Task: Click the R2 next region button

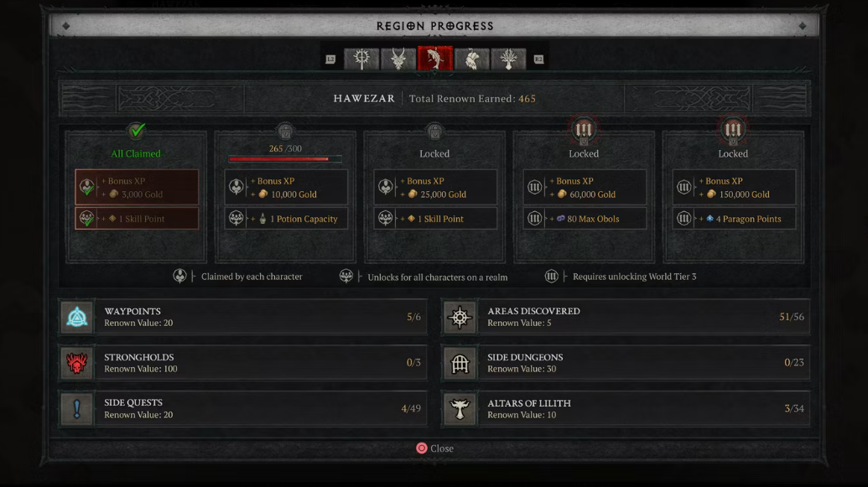Action: tap(538, 60)
